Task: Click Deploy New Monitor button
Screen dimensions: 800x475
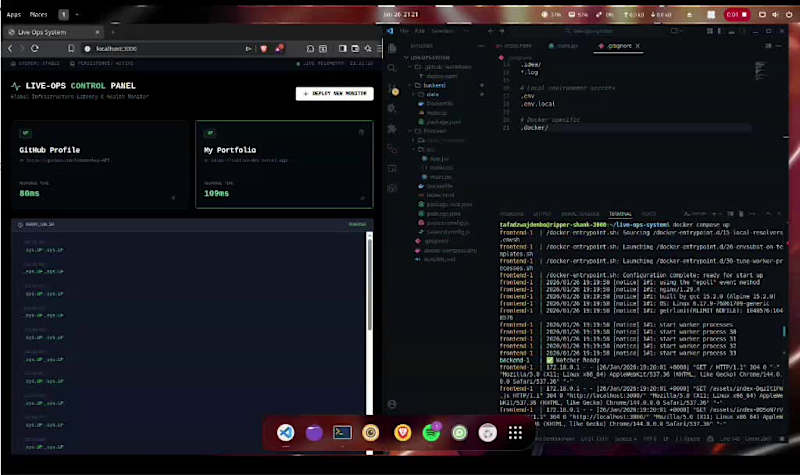Action: [x=335, y=93]
